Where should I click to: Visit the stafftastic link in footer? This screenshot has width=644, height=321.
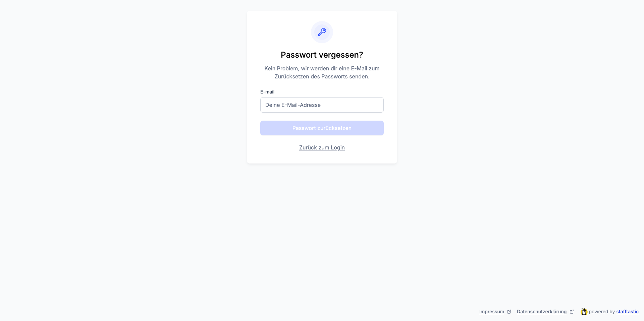pos(627,312)
